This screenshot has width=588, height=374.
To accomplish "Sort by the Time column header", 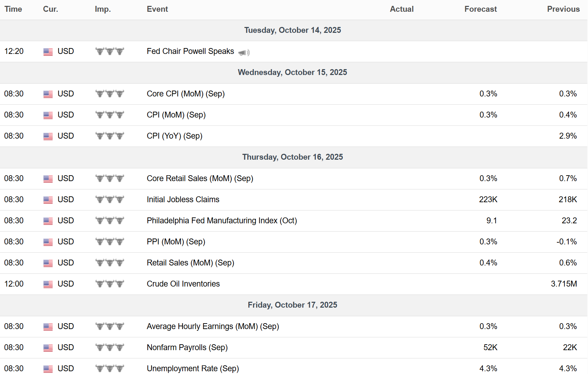I will (x=13, y=9).
